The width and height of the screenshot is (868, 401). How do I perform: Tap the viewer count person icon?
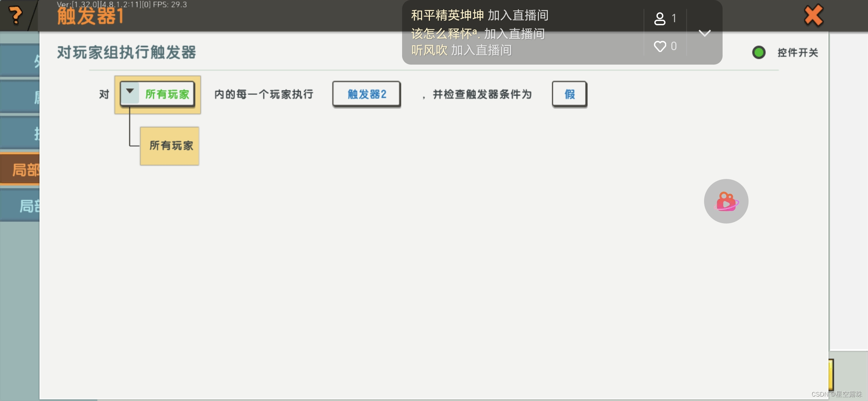point(660,18)
